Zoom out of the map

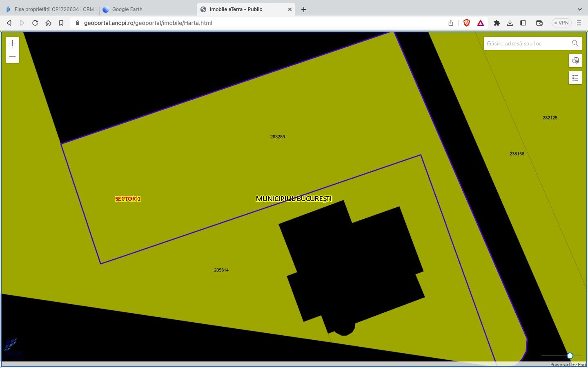pos(13,56)
